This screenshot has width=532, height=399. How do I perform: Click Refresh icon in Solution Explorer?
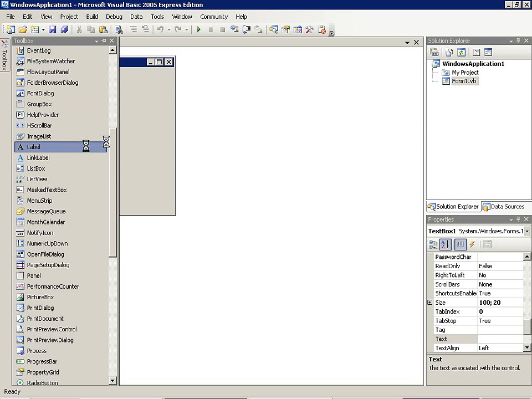(x=461, y=52)
